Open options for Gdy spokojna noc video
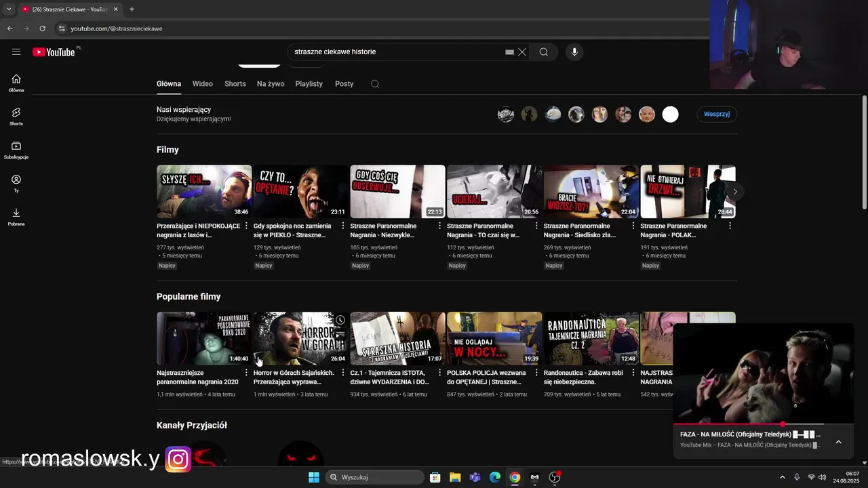868x488 pixels. click(x=343, y=226)
